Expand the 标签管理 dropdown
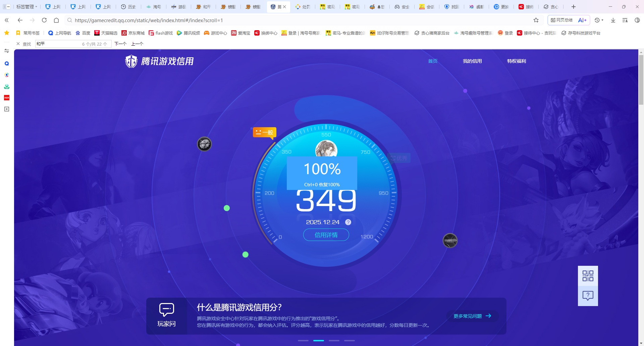This screenshot has height=346, width=644. 26,6
